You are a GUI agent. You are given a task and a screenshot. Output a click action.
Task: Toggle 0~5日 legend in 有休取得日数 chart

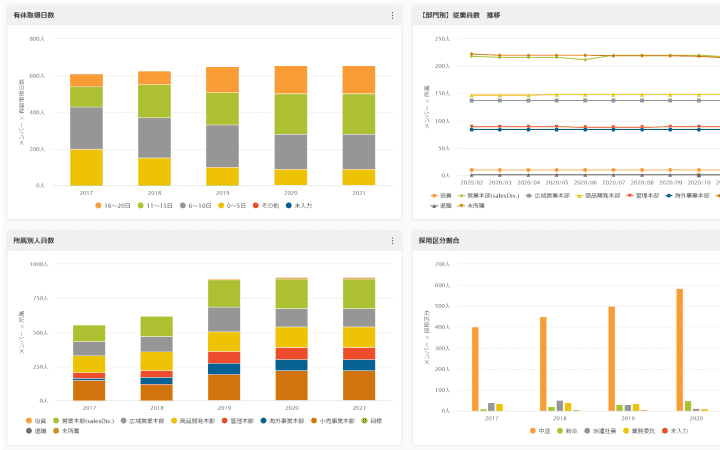(x=232, y=206)
